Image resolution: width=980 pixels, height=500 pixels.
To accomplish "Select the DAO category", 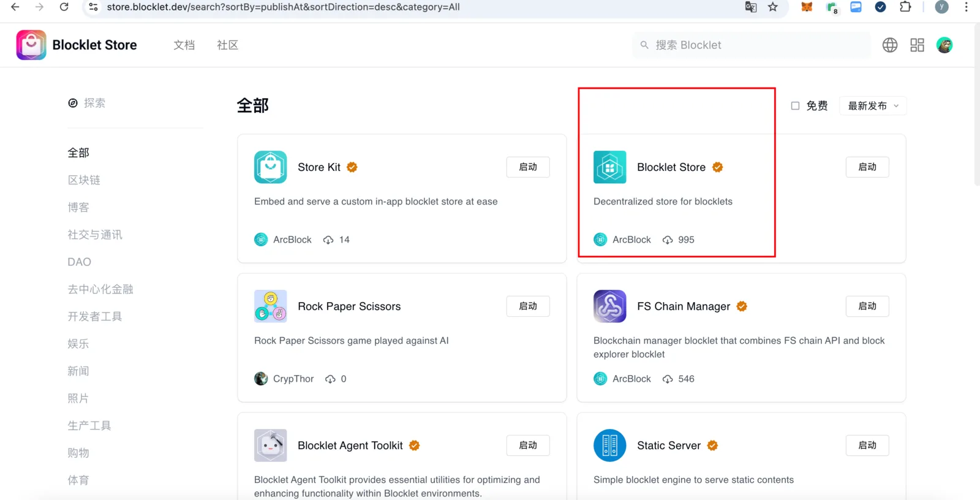I will (x=80, y=262).
